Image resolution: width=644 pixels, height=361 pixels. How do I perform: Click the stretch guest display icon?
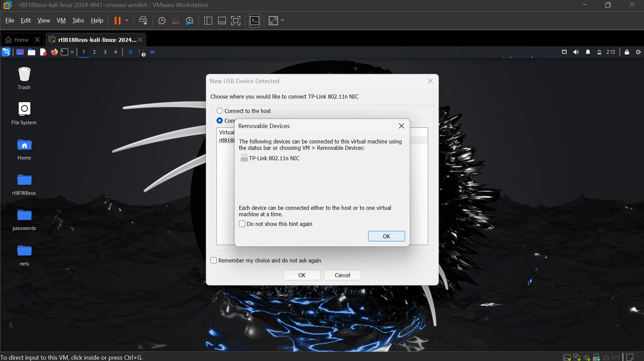[274, 21]
